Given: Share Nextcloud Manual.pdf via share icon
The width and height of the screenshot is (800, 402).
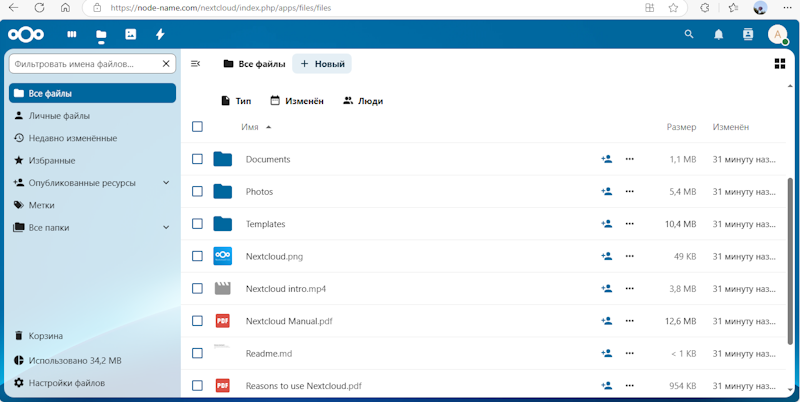Looking at the screenshot, I should 607,321.
